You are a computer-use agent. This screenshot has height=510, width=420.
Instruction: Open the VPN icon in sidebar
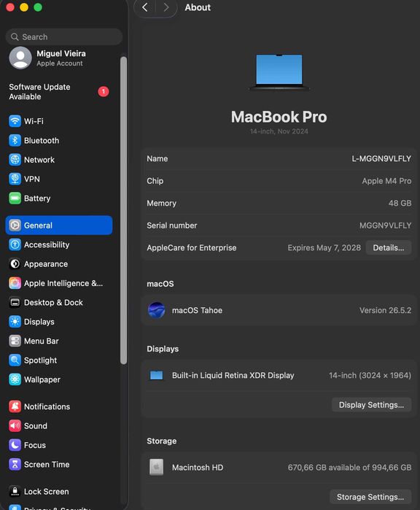coord(15,179)
